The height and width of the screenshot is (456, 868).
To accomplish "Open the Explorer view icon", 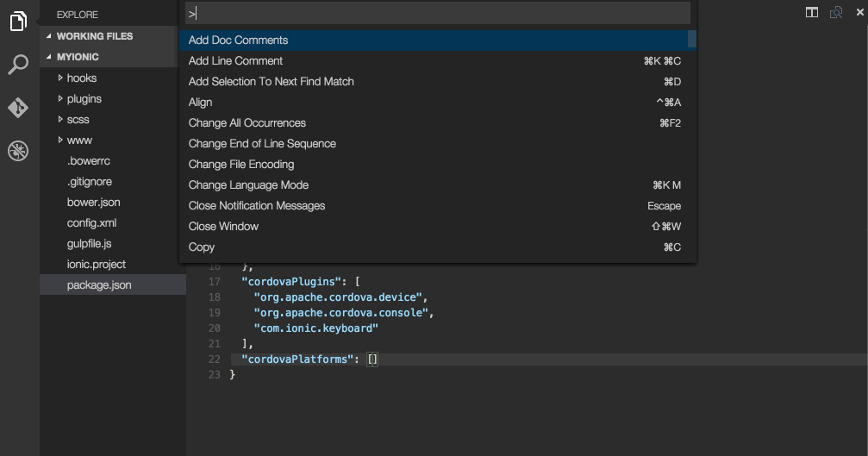I will [18, 22].
